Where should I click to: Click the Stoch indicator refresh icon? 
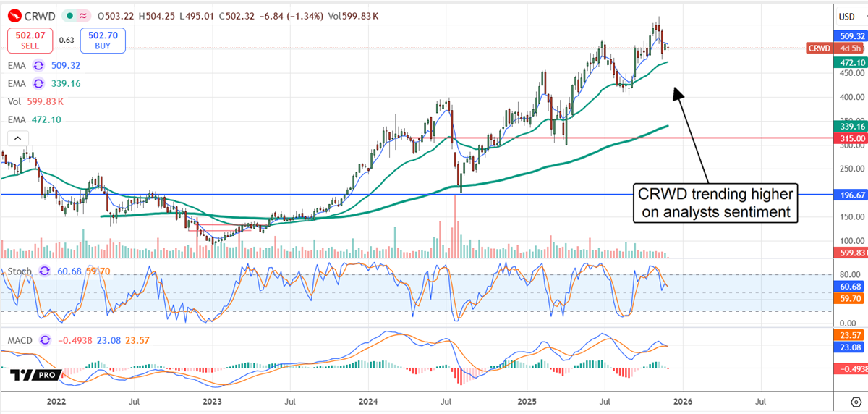(43, 271)
